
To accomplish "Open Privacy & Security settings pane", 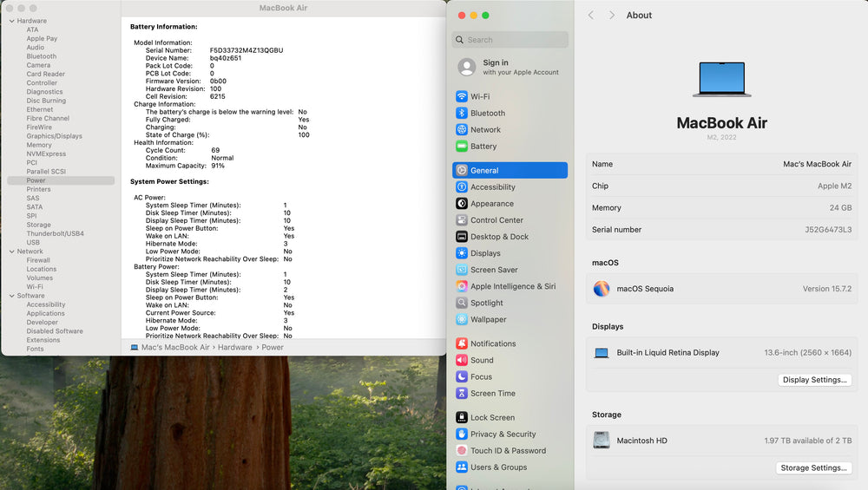I will coord(503,434).
